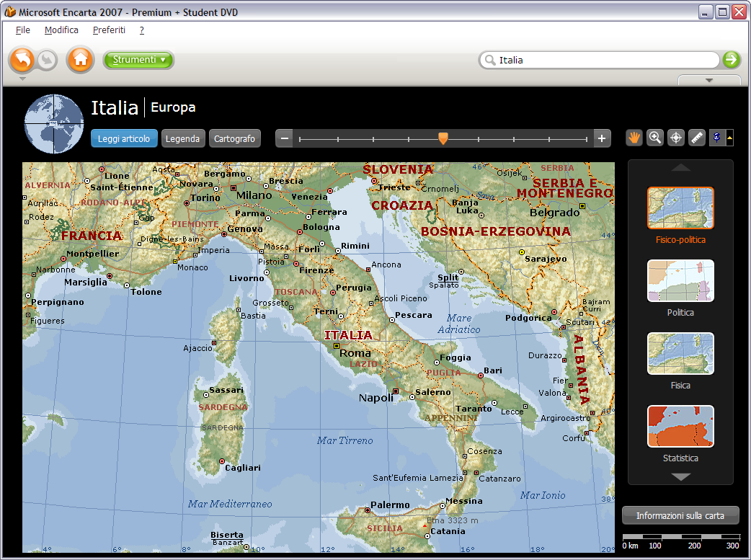
Task: Open the ? help menu
Action: pyautogui.click(x=142, y=30)
